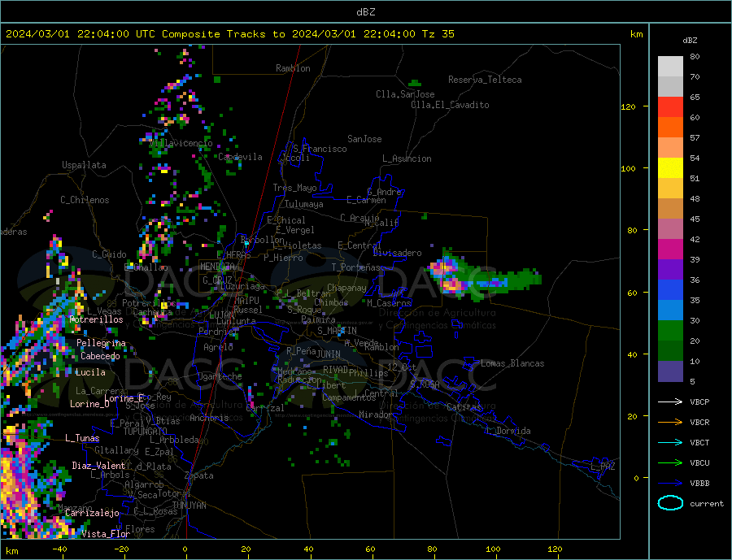Click the 'Composite Tracks to' header text
This screenshot has width=732, height=560.
tap(223, 34)
